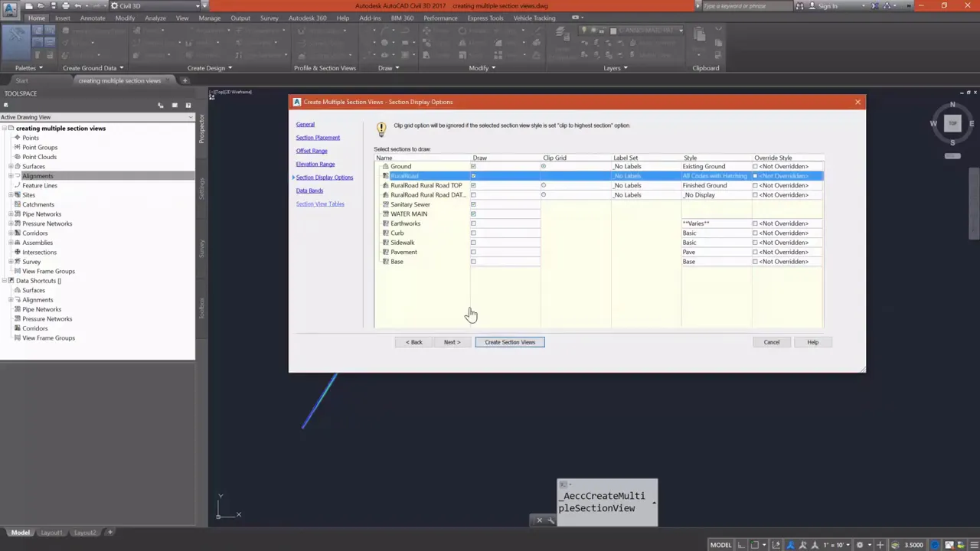
Task: Switch to the Layout1 tab
Action: (51, 533)
